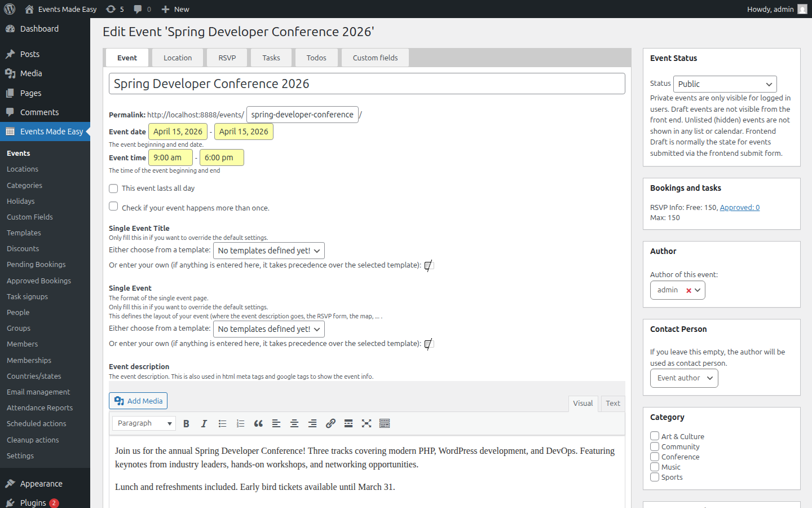Insert a bulleted list in the description
812x508 pixels.
coord(222,423)
